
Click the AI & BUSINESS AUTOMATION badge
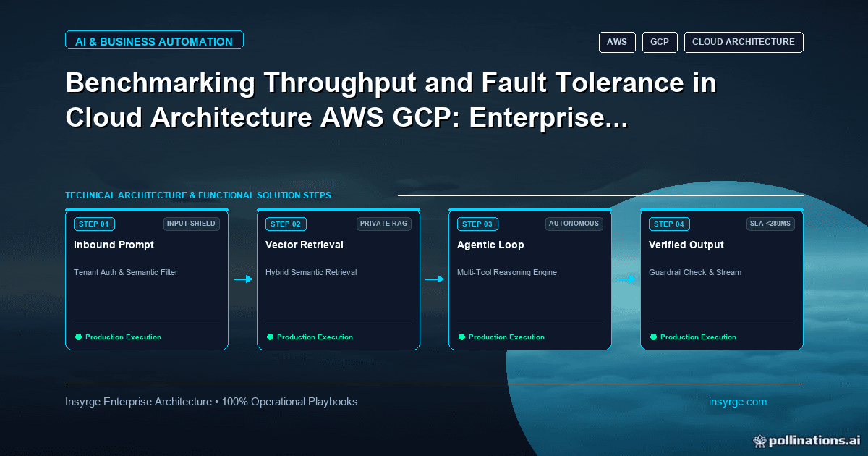[154, 41]
